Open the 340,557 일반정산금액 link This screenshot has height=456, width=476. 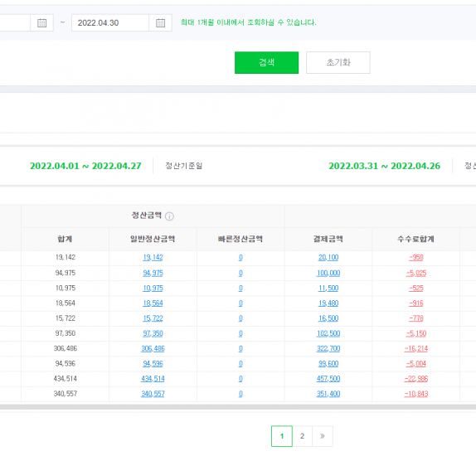(153, 394)
